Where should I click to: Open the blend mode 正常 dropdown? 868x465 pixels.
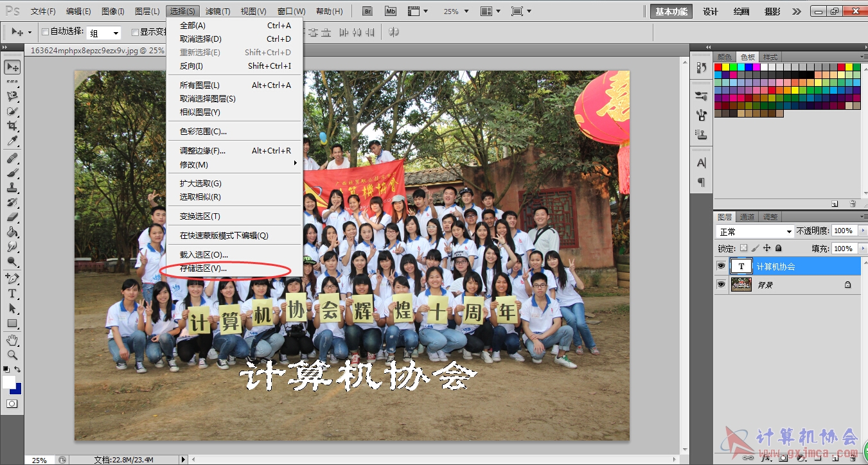point(755,231)
